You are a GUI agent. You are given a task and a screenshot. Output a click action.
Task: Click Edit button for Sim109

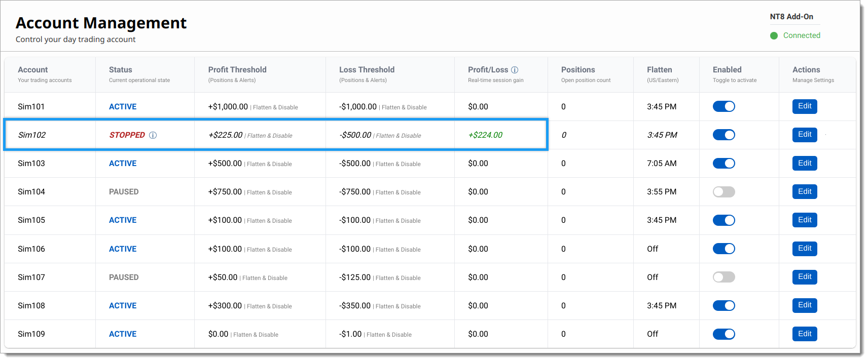click(805, 334)
